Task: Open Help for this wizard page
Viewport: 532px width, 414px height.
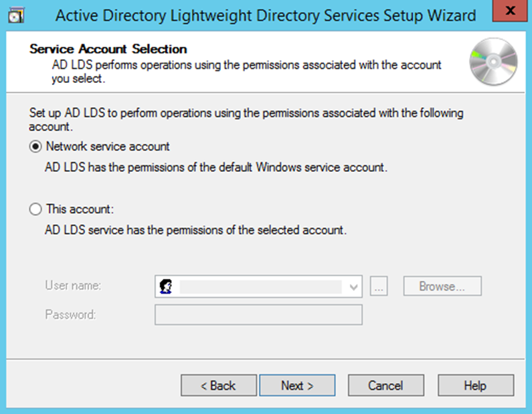Action: coord(475,385)
